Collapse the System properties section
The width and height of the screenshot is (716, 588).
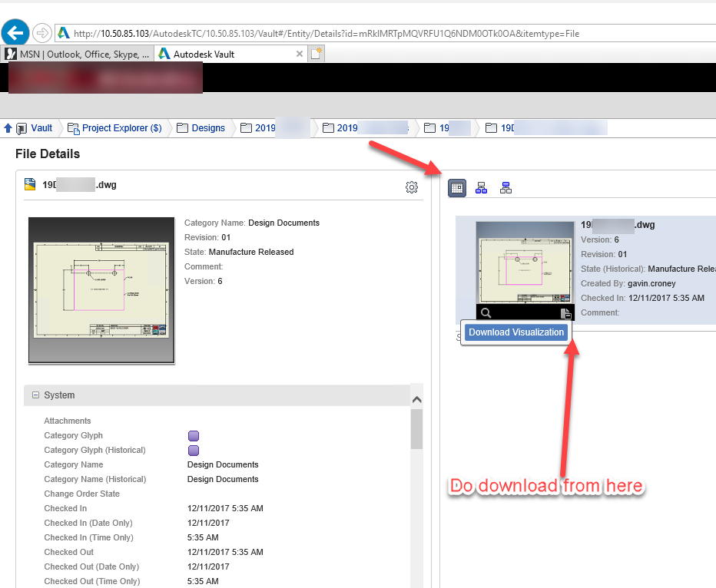pos(35,395)
